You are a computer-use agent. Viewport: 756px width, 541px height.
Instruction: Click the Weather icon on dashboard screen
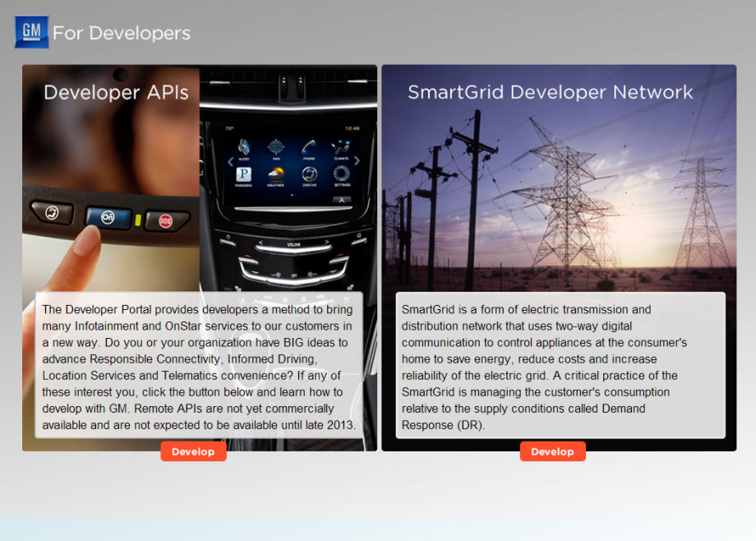276,176
